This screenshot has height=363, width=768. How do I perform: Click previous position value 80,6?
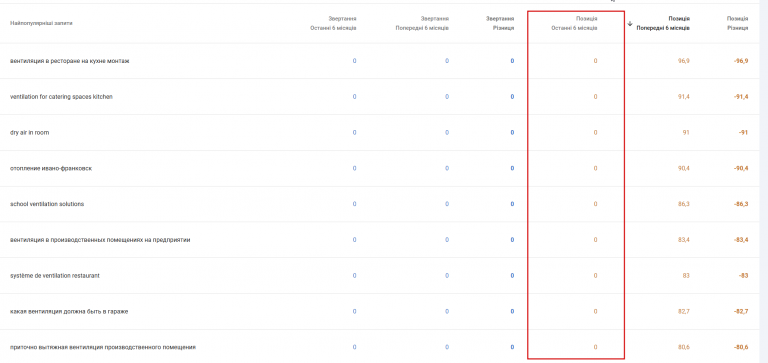[x=684, y=347]
